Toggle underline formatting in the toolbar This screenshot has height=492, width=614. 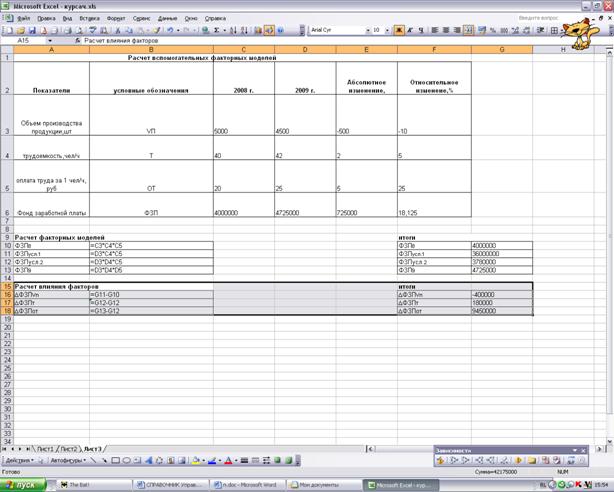pos(422,30)
